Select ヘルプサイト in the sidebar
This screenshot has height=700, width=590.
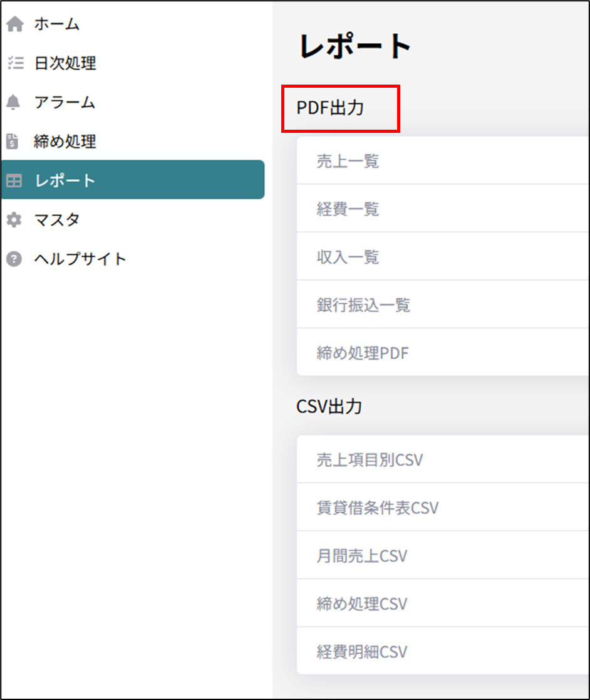pyautogui.click(x=80, y=259)
